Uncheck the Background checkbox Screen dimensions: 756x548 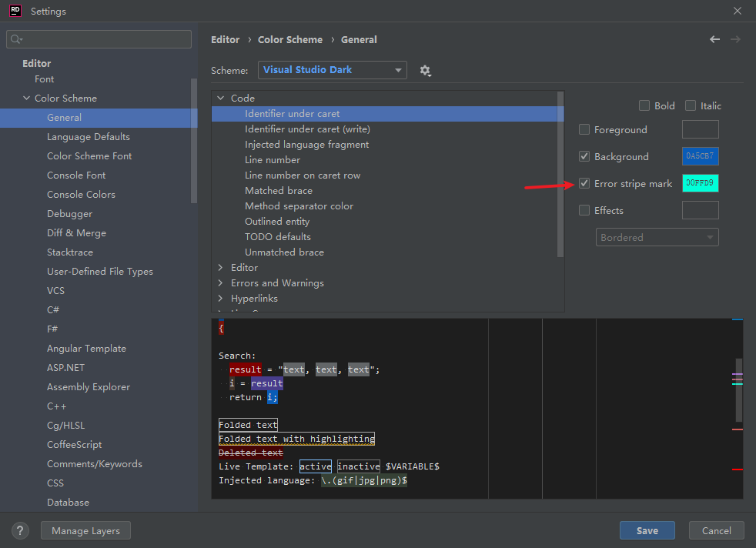coord(584,157)
